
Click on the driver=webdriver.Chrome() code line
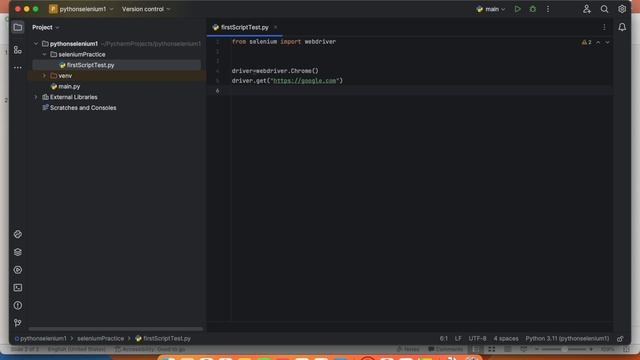(275, 71)
